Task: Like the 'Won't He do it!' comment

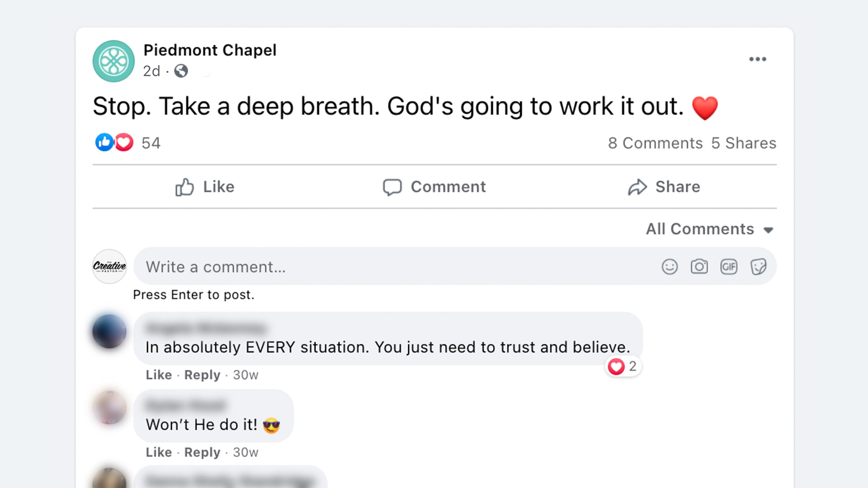Action: click(x=158, y=452)
